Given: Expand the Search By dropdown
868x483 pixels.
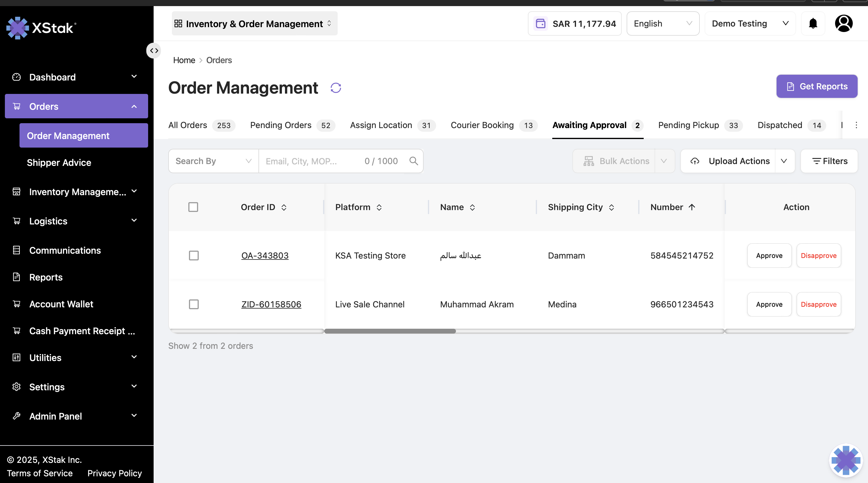Looking at the screenshot, I should (x=214, y=161).
